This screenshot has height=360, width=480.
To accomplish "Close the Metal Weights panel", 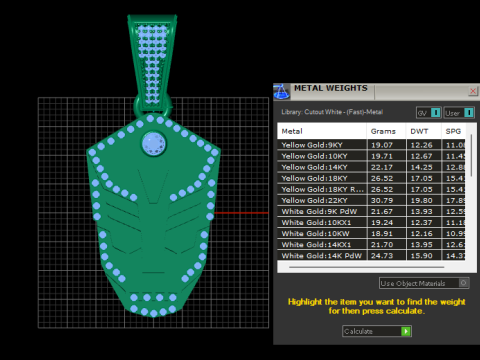I will pos(473,91).
